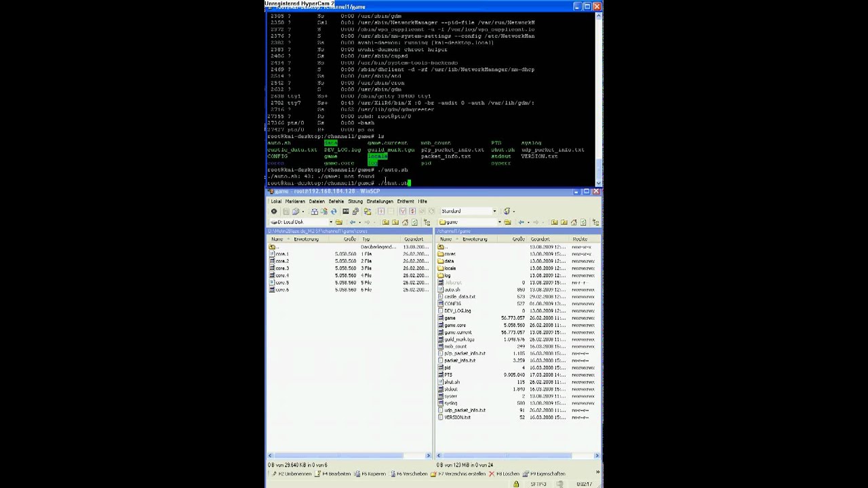Click the open folder icon beside remote 'game' dropdown

coord(507,222)
